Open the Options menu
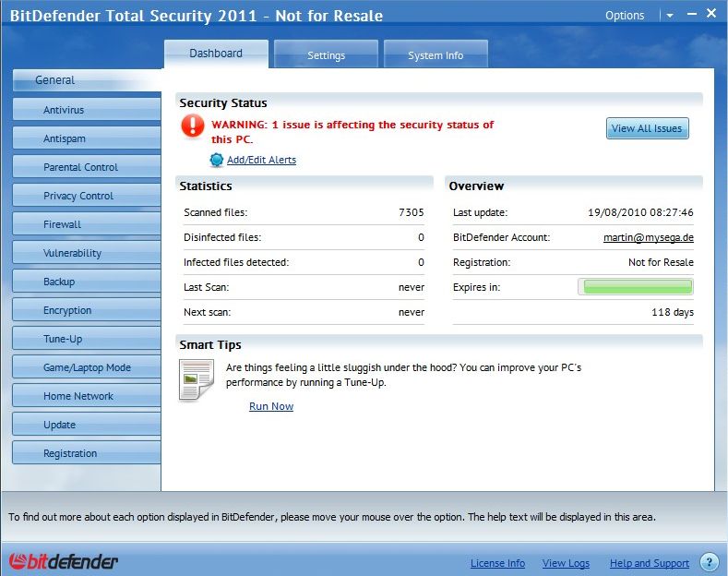The image size is (728, 576). (x=625, y=16)
